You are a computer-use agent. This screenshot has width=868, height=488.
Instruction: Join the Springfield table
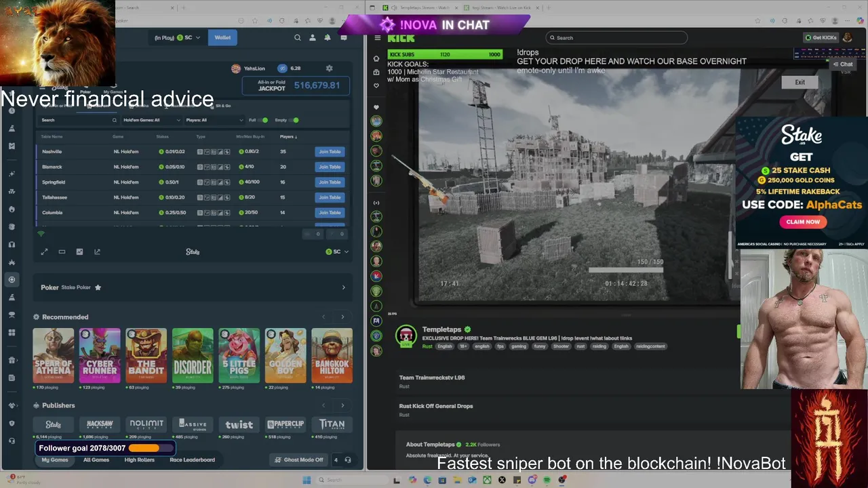330,182
